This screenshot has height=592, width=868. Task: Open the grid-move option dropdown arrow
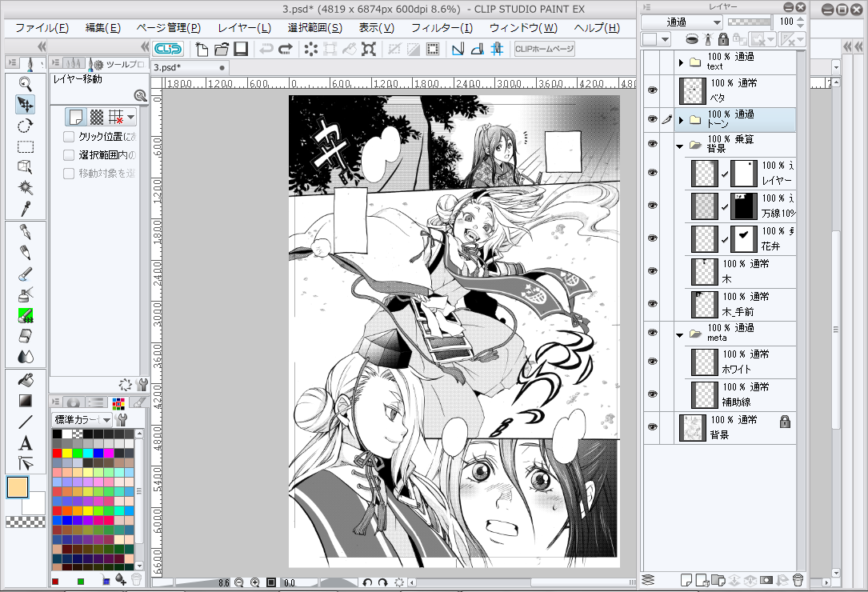coord(130,117)
